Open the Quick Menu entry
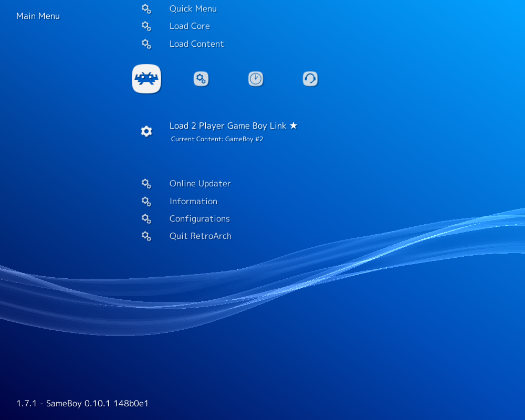 (193, 9)
